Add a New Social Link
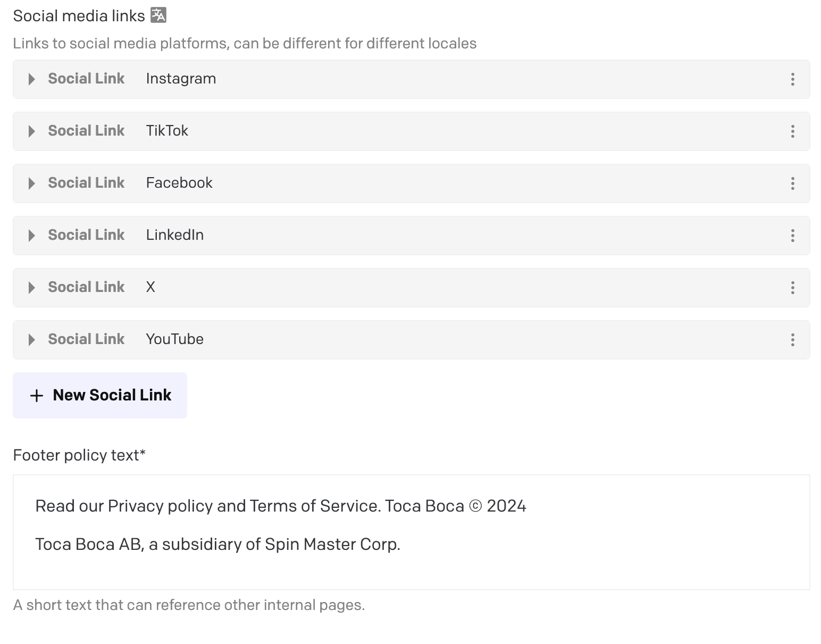Viewport: 821px width, 644px height. coord(100,395)
